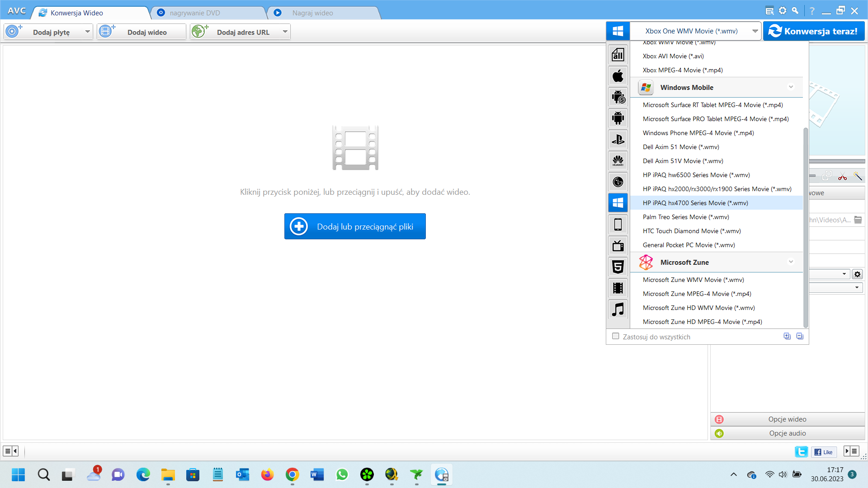Click Dodaj wideo button

click(x=142, y=32)
